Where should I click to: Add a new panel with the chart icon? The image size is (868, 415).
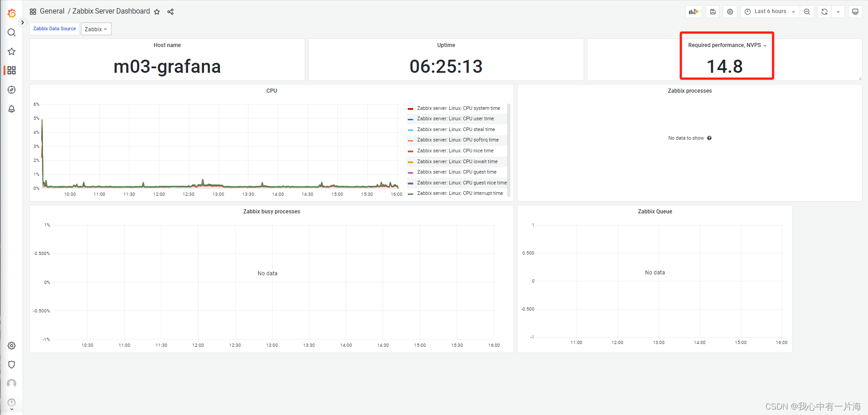coord(693,12)
